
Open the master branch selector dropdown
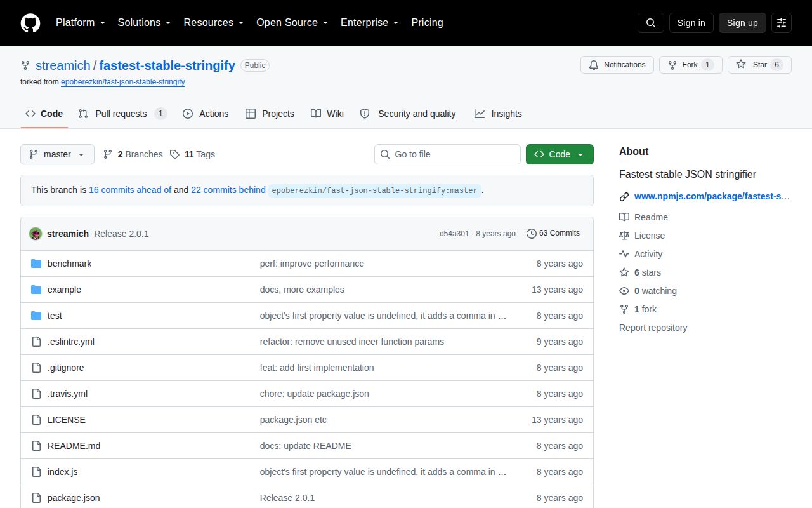[57, 154]
